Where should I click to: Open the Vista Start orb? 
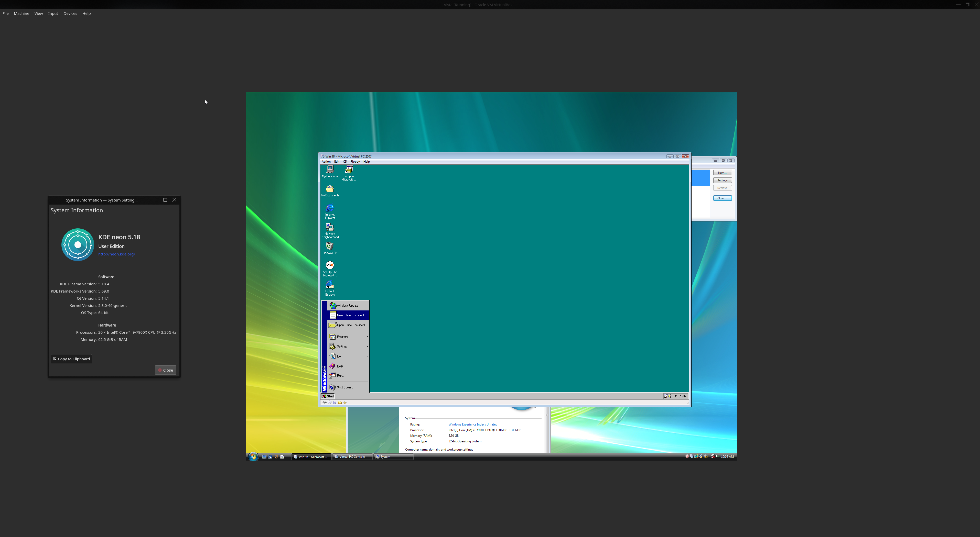click(253, 456)
